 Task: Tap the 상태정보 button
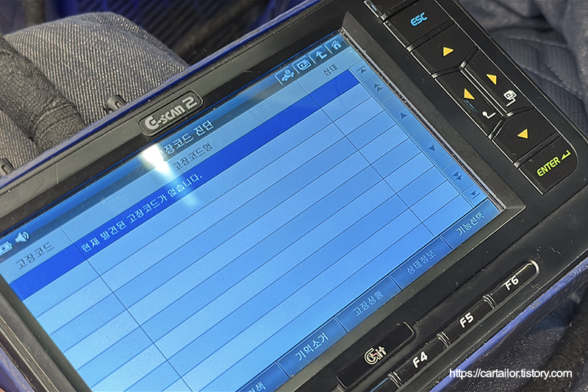(x=420, y=262)
